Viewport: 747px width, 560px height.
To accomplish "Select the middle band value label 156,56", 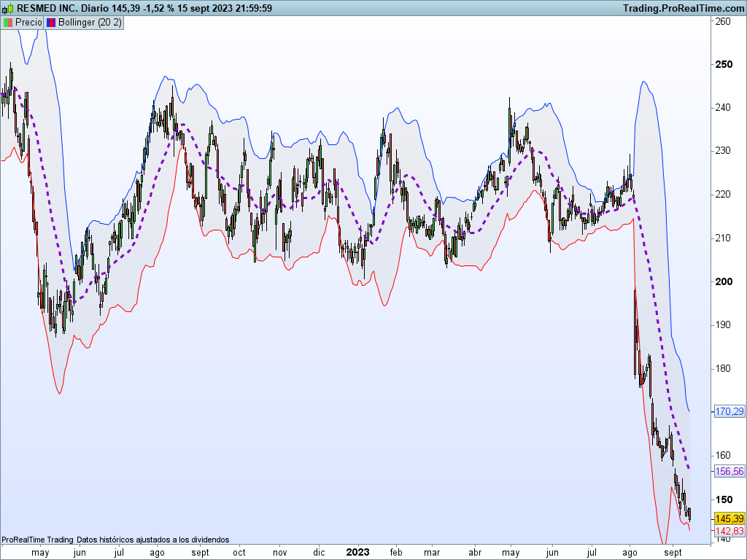I will pyautogui.click(x=729, y=472).
